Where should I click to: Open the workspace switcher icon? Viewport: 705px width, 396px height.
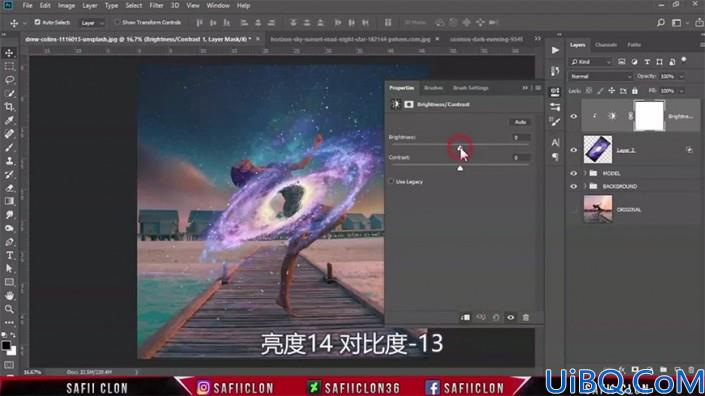(x=676, y=22)
